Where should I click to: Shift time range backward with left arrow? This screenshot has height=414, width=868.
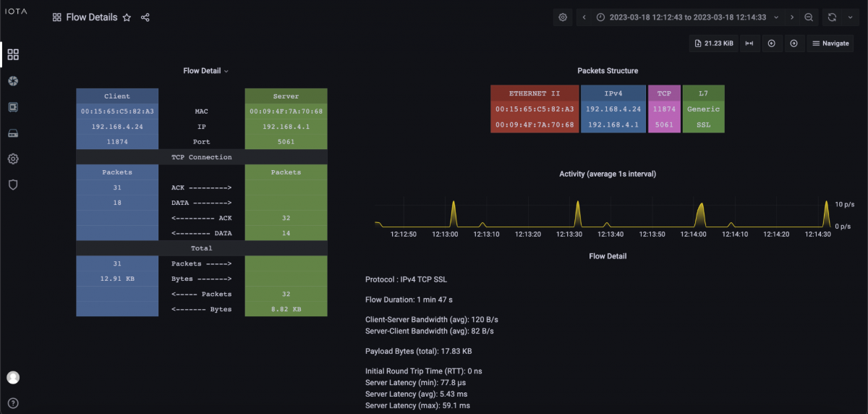coord(584,17)
